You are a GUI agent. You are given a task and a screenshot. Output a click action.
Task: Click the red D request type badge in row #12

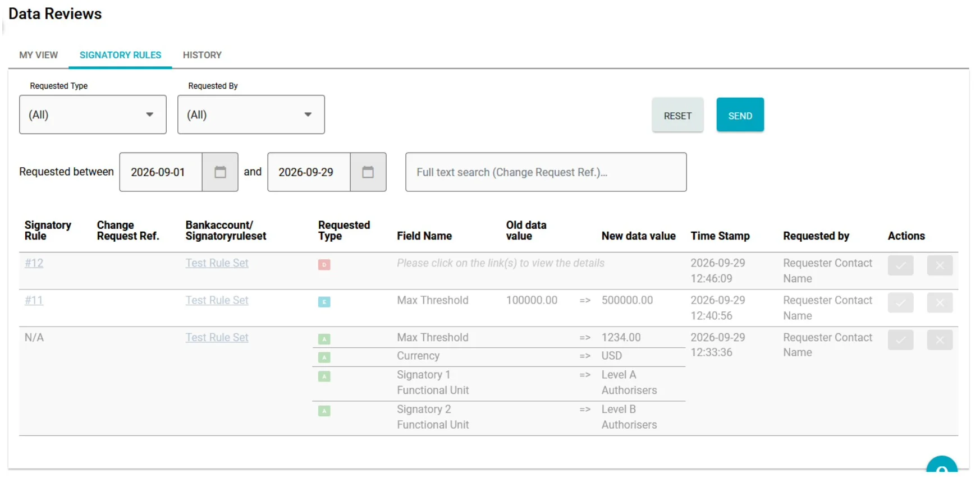[324, 265]
